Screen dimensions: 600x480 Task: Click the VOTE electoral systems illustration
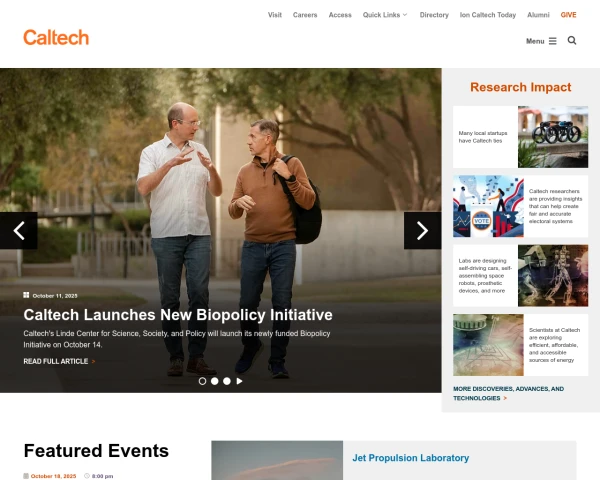(488, 206)
